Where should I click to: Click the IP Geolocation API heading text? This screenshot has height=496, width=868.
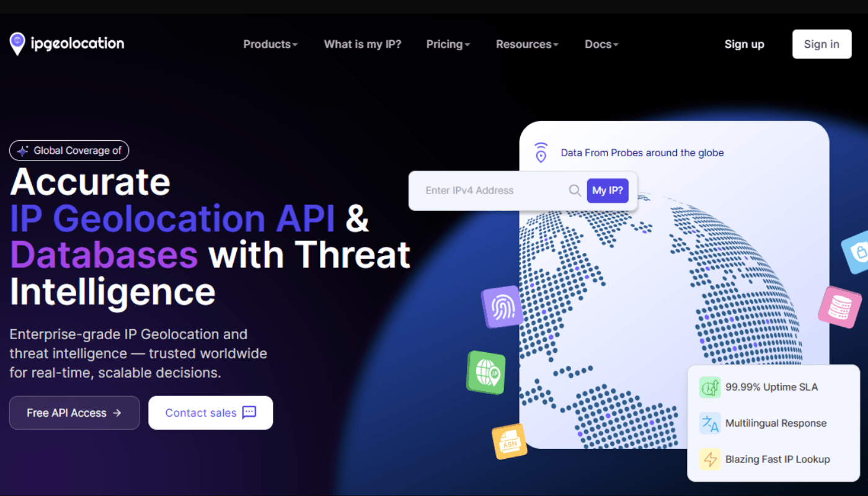coord(172,218)
